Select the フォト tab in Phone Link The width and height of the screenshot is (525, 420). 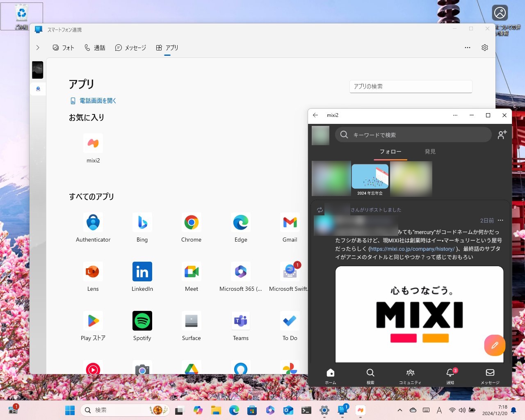pos(64,48)
